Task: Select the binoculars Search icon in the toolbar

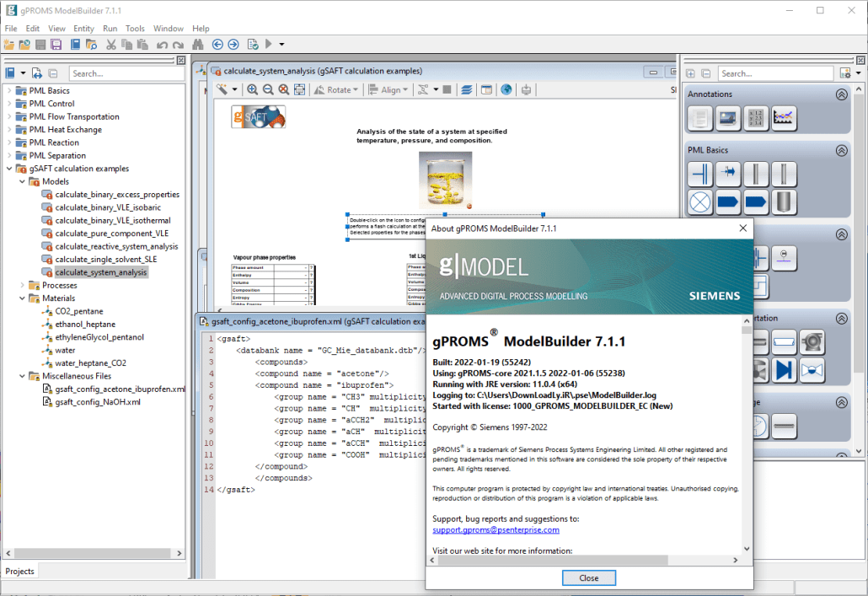Action: click(198, 45)
